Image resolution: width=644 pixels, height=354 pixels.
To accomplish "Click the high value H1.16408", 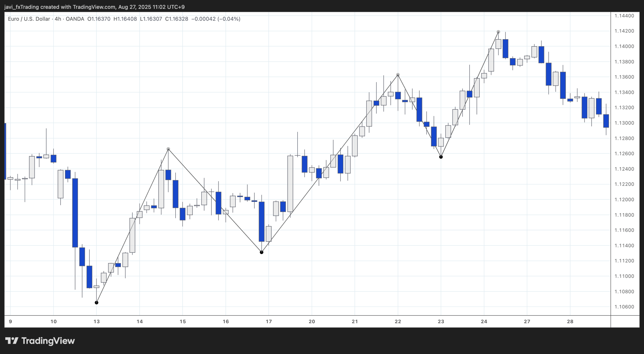I will click(x=125, y=18).
